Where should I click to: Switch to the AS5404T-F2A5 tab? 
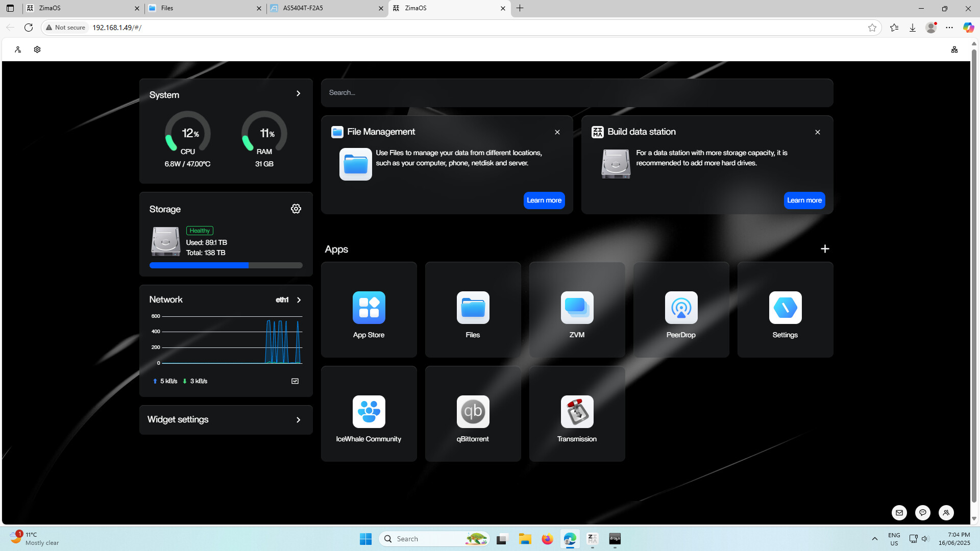pyautogui.click(x=327, y=8)
